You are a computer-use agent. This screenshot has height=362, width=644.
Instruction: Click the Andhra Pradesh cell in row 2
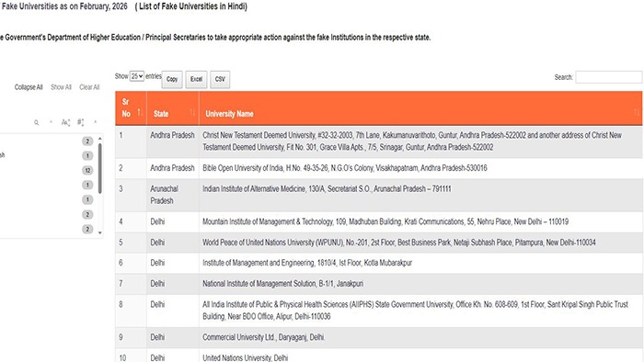(x=172, y=168)
